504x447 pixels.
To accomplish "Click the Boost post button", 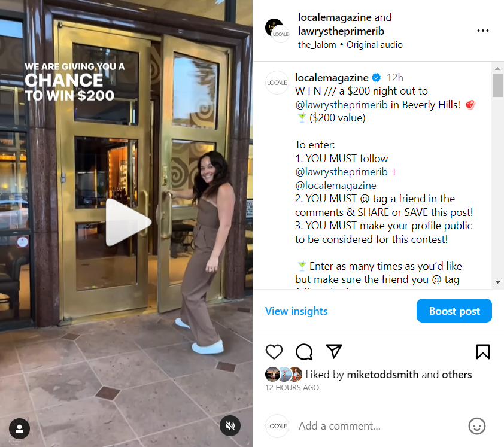I will [x=454, y=311].
